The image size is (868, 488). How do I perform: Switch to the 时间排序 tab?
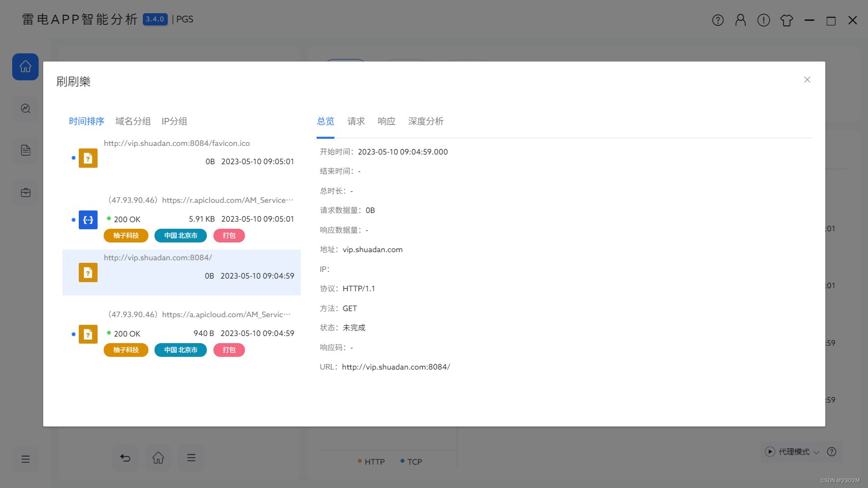pyautogui.click(x=86, y=121)
